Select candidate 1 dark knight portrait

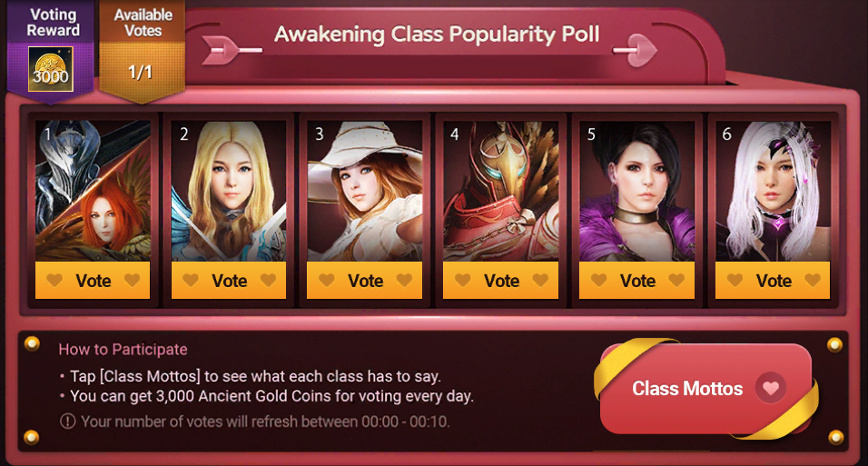coord(93,191)
